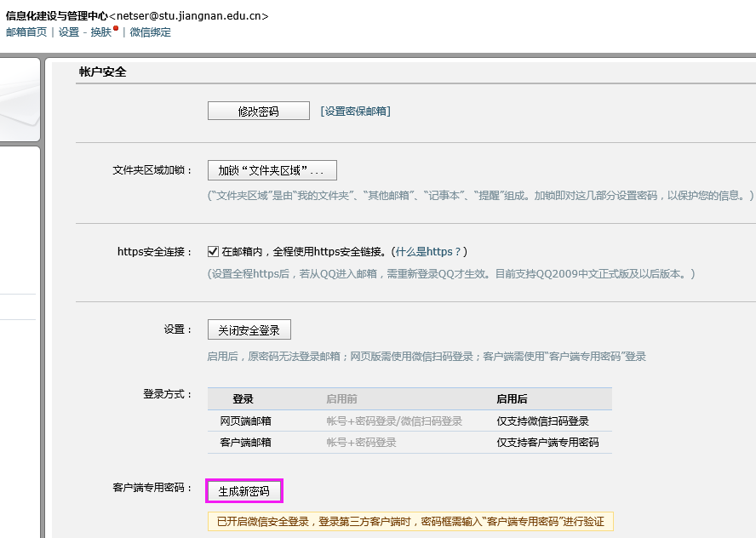This screenshot has height=538, width=756.
Task: Select the 登录方式 label
Action: [x=168, y=394]
